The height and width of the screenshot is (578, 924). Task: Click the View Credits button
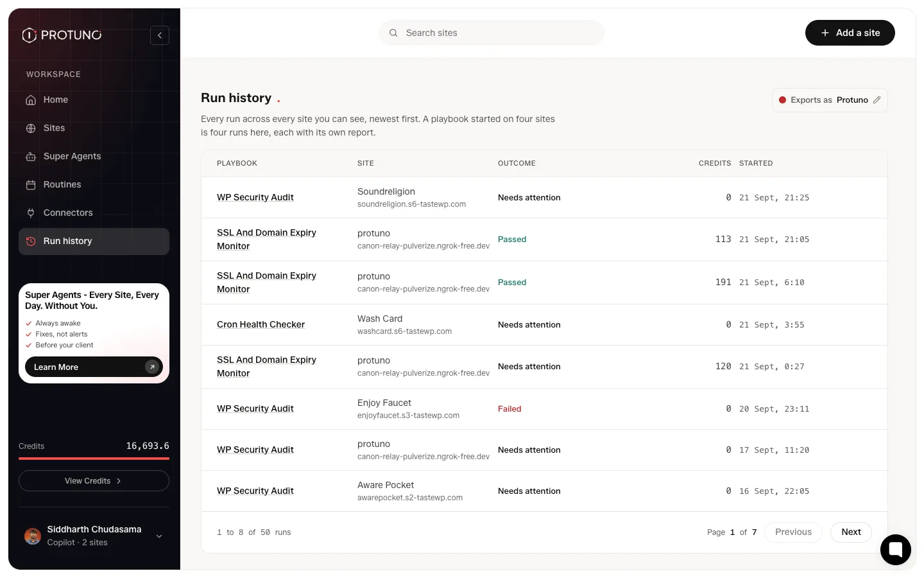pyautogui.click(x=94, y=481)
